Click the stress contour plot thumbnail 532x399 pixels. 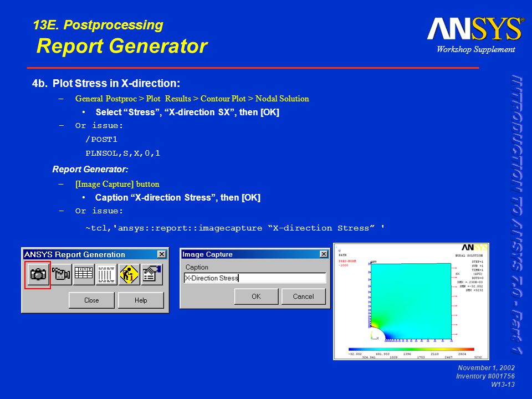411,301
